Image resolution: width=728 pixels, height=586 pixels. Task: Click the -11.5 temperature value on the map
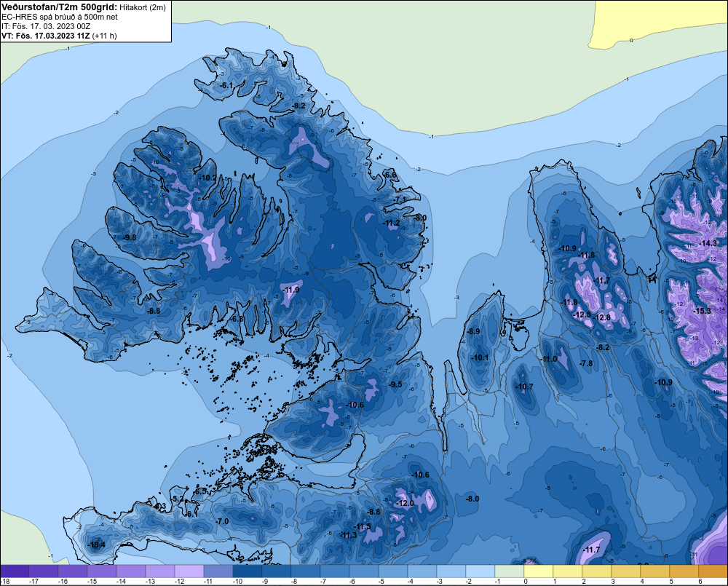click(362, 526)
